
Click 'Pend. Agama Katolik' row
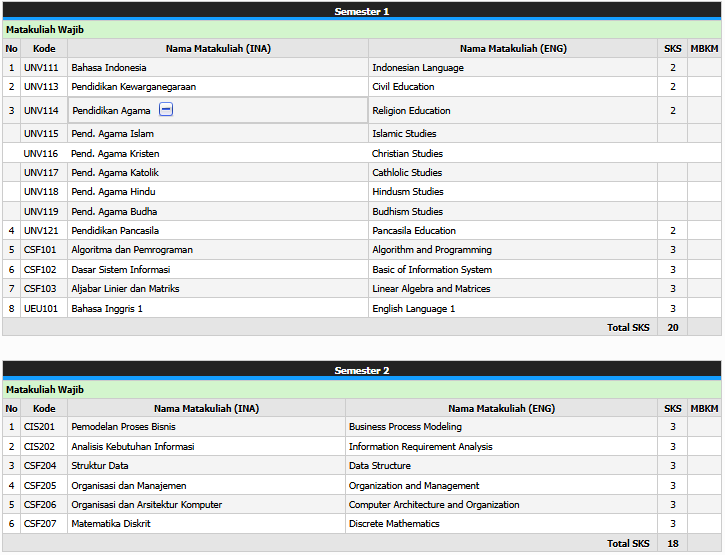pyautogui.click(x=362, y=173)
